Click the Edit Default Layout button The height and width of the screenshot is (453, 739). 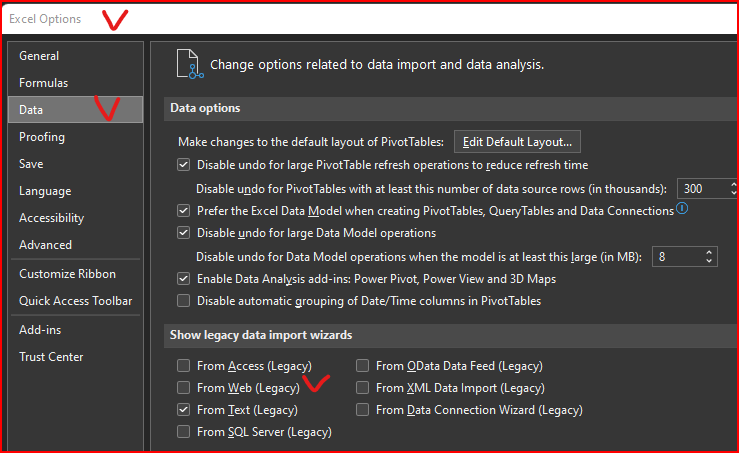click(517, 142)
